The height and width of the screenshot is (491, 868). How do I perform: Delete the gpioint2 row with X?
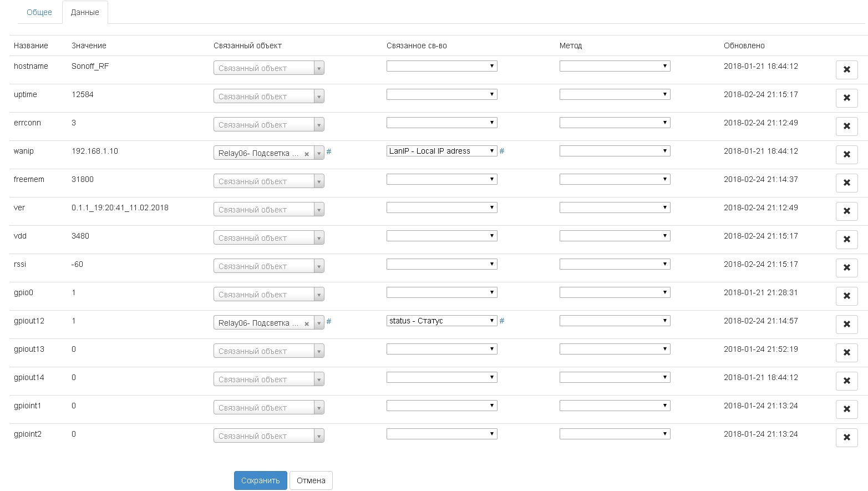846,438
